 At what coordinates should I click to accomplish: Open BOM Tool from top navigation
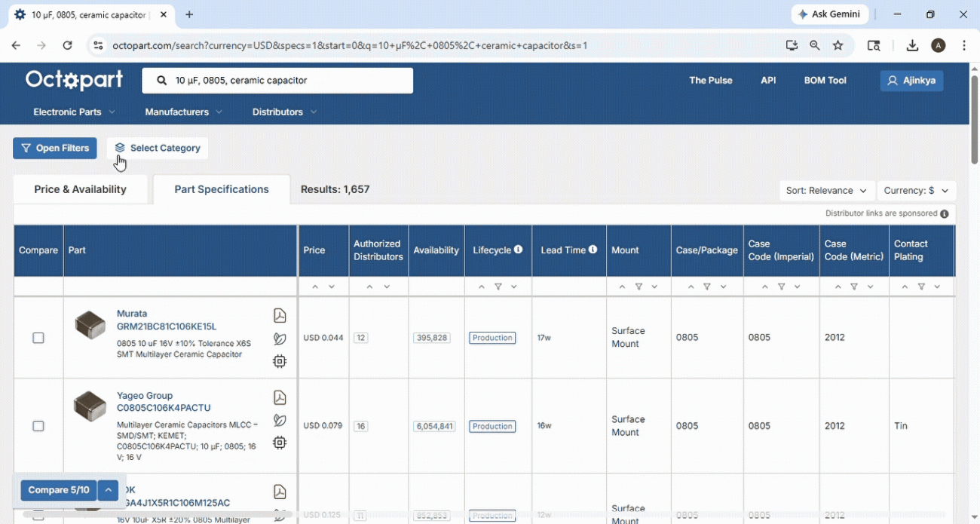pos(825,81)
